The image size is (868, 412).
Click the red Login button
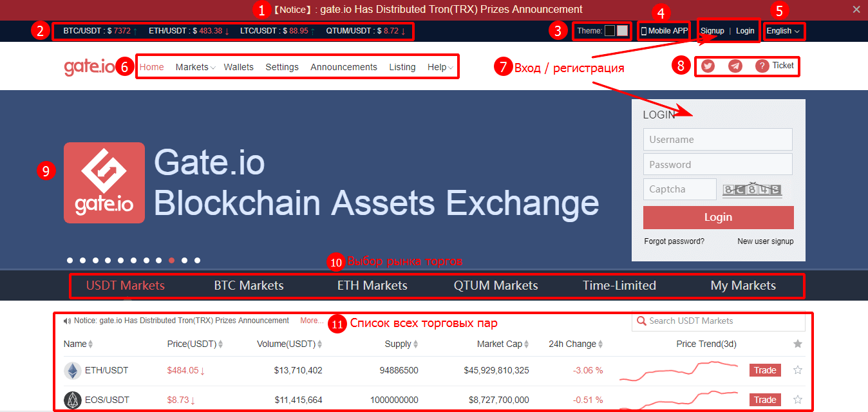pos(719,218)
